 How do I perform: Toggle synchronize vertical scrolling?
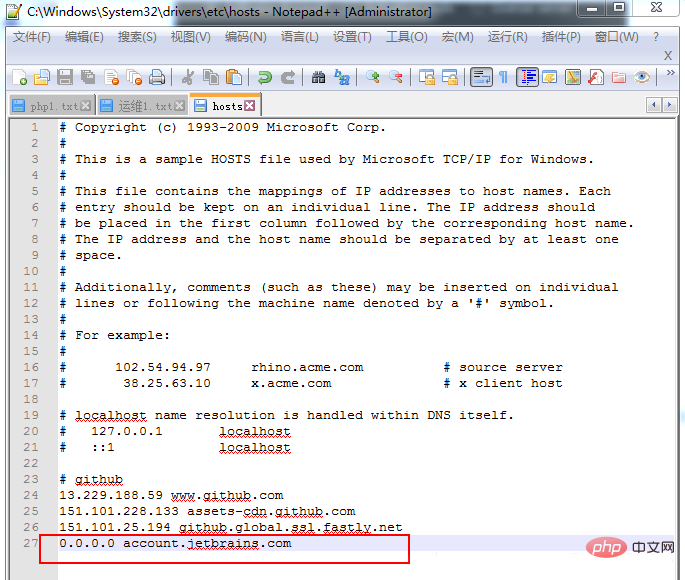(427, 77)
